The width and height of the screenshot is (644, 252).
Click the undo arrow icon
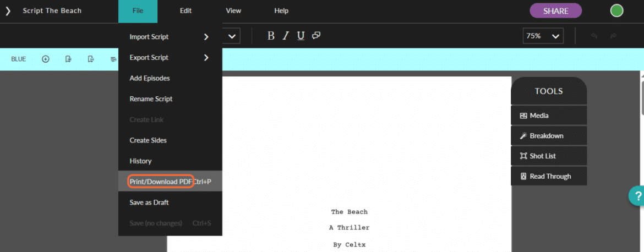click(x=594, y=36)
